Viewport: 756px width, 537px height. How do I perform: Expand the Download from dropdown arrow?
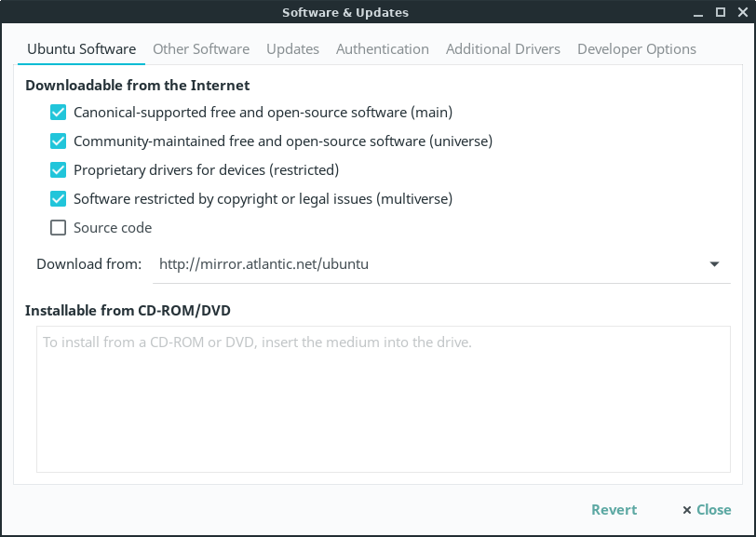coord(714,264)
